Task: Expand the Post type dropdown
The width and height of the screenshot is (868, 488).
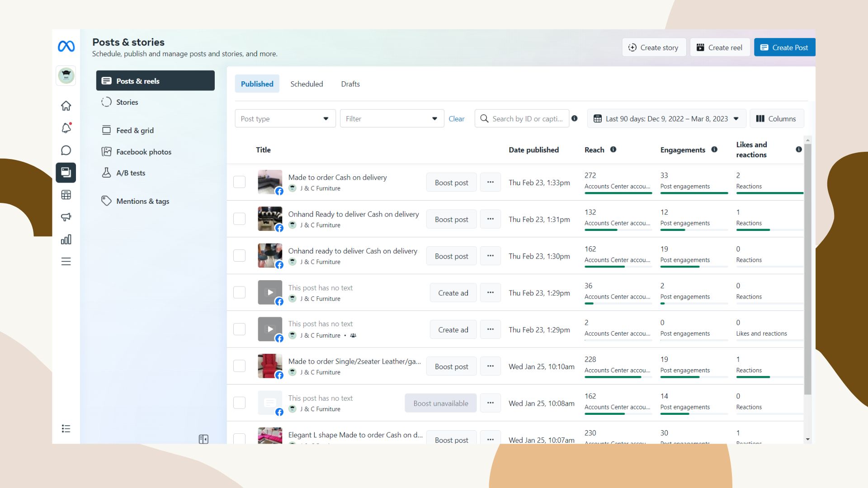Action: pyautogui.click(x=285, y=118)
